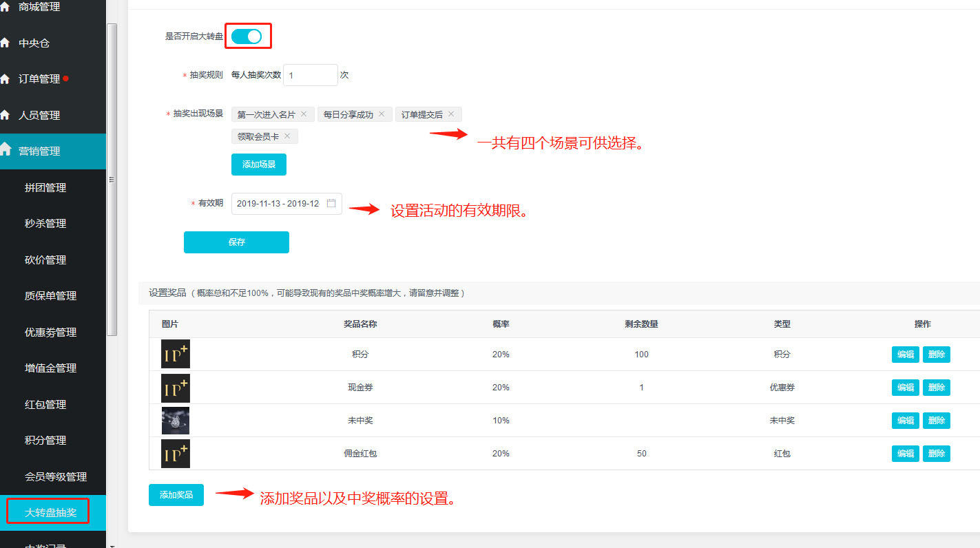Open 拼团管理 in the sidebar
Image resolution: width=980 pixels, height=548 pixels.
pos(45,187)
